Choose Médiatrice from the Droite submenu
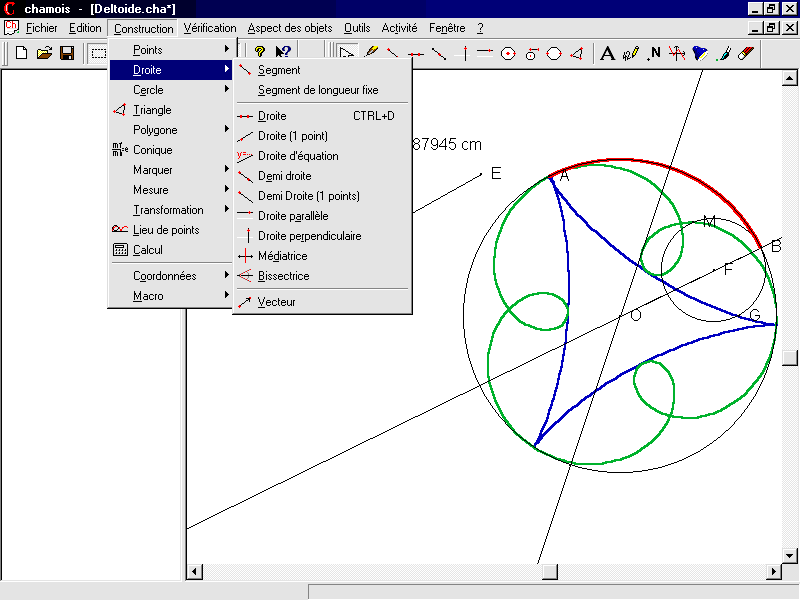Viewport: 800px width, 600px height. tap(282, 256)
